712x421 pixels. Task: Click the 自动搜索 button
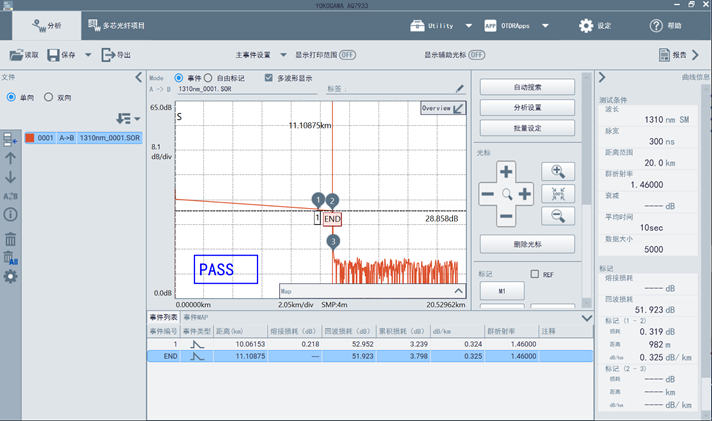tap(527, 87)
